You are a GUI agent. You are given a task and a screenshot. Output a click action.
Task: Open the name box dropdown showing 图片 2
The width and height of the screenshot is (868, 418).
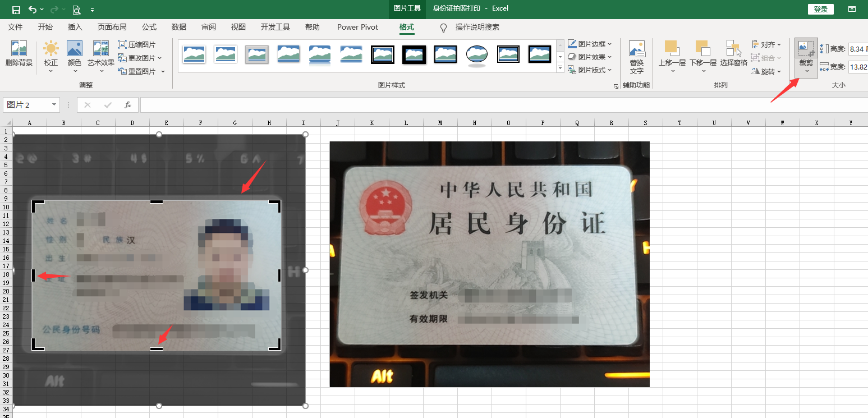54,105
